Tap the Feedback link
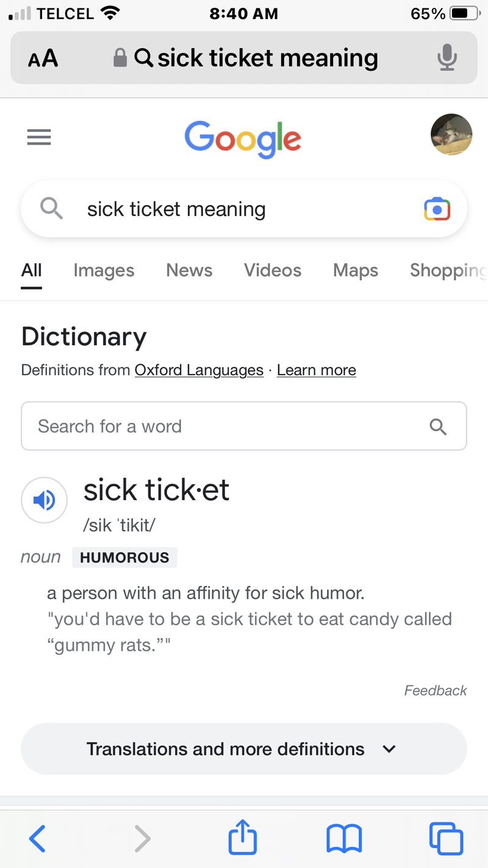This screenshot has width=488, height=868. [x=435, y=690]
